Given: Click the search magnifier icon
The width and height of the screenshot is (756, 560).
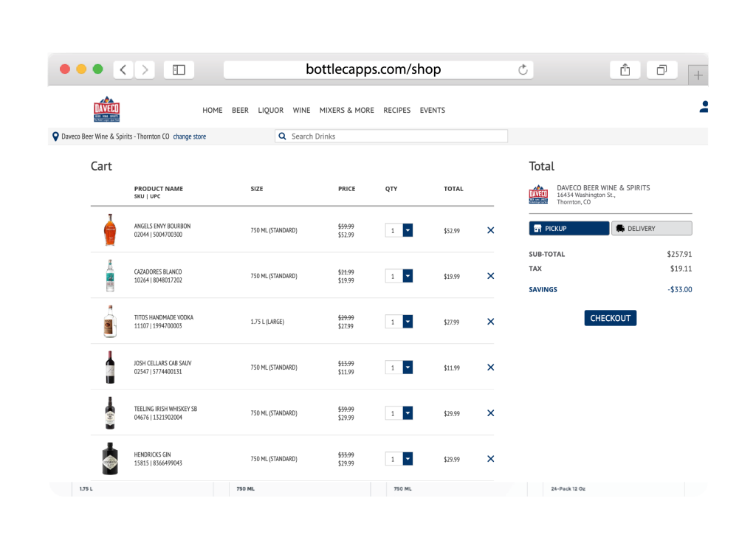Looking at the screenshot, I should (x=283, y=136).
